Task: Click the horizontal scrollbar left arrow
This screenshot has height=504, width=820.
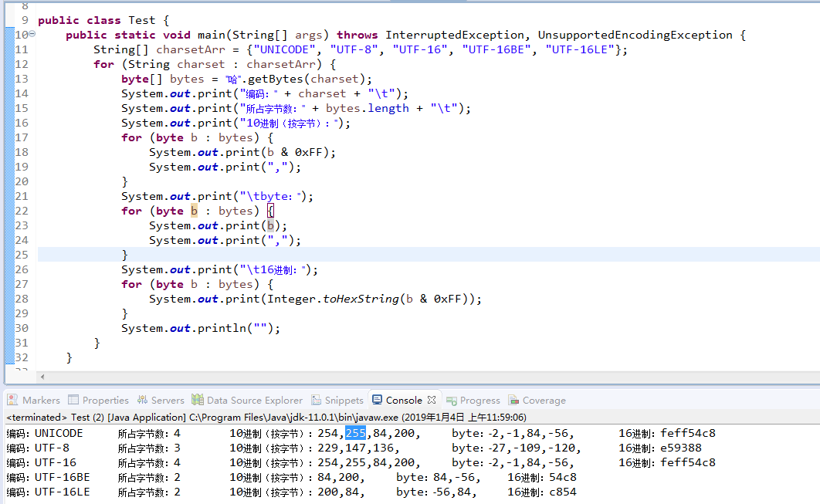Action: click(x=42, y=377)
